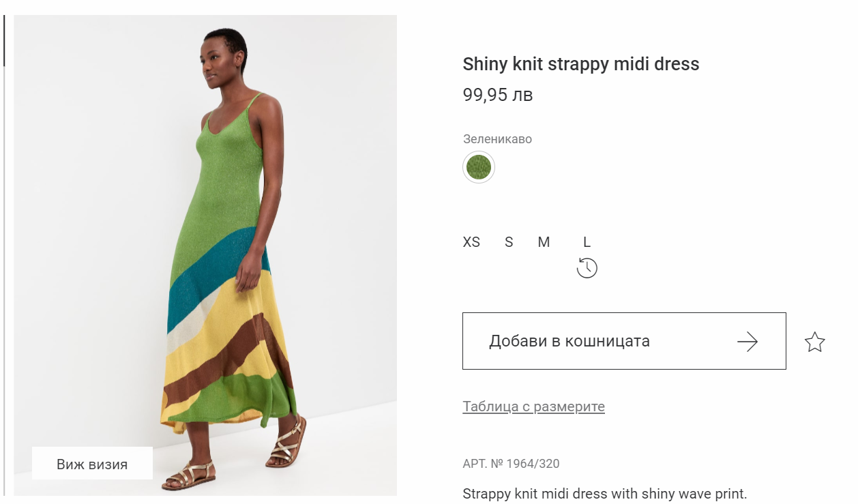The height and width of the screenshot is (504, 858).
Task: Choose size S
Action: (509, 242)
